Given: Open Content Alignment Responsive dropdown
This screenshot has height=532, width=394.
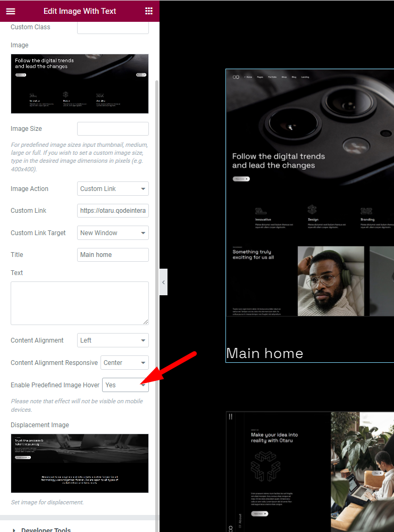Looking at the screenshot, I should coord(124,363).
